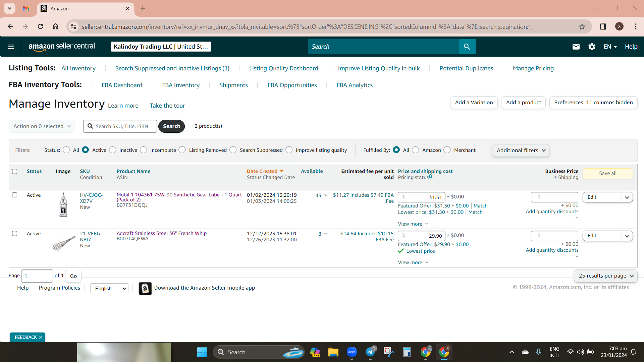Open the Action on 0 selected dropdown
The width and height of the screenshot is (644, 362).
[x=42, y=126]
